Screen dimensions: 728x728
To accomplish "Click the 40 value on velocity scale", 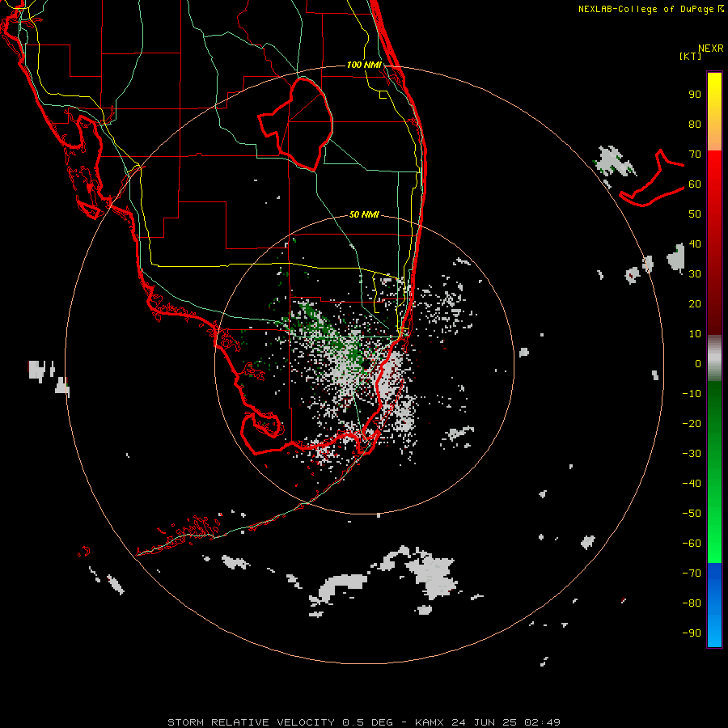I will click(695, 244).
